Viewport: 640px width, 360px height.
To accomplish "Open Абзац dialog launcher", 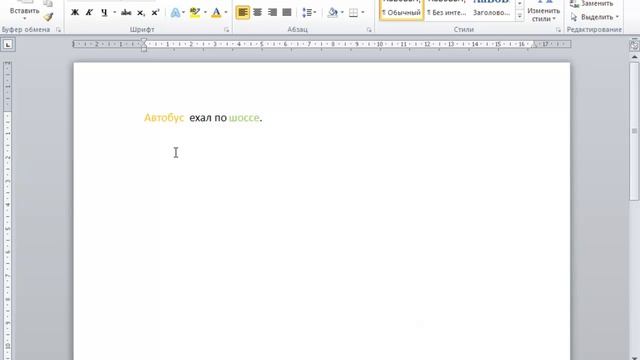I will 369,30.
